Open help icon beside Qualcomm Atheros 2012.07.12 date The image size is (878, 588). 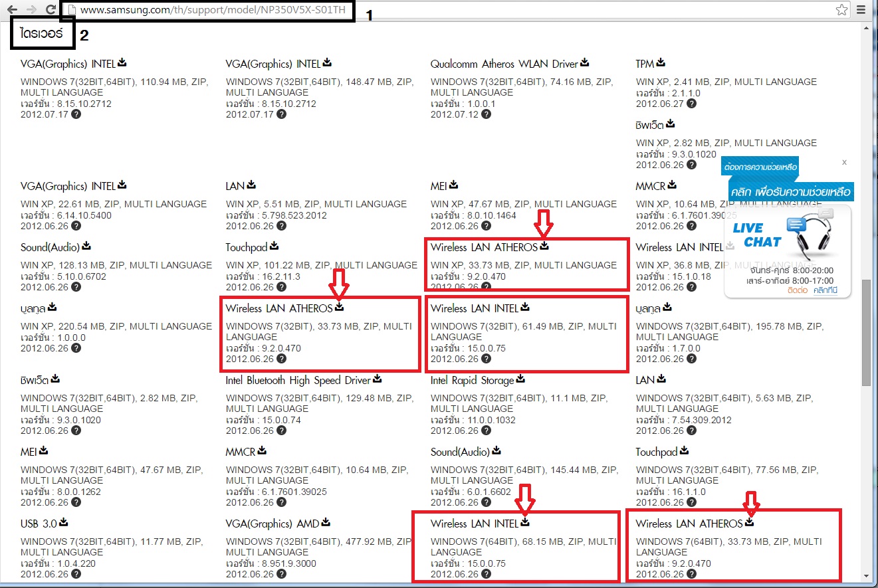pos(487,114)
